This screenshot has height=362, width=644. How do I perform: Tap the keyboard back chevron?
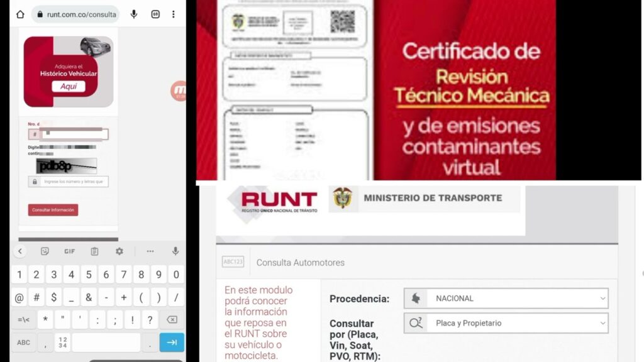click(x=19, y=251)
